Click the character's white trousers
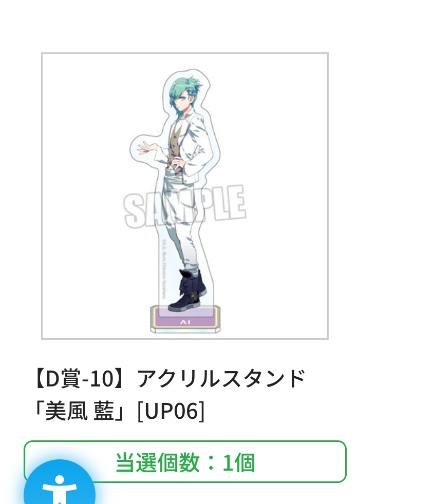The width and height of the screenshot is (433, 504). [x=179, y=222]
